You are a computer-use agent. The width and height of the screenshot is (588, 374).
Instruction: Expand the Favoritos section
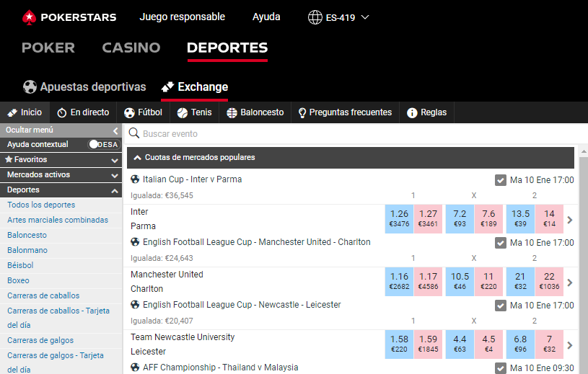click(x=61, y=160)
